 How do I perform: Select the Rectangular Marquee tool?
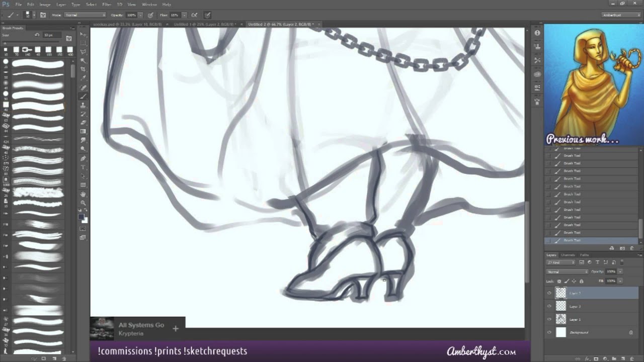pos(83,42)
